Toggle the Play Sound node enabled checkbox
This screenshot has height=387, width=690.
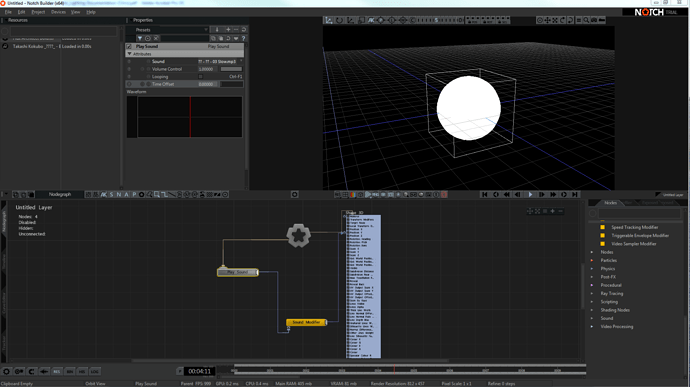(x=129, y=46)
